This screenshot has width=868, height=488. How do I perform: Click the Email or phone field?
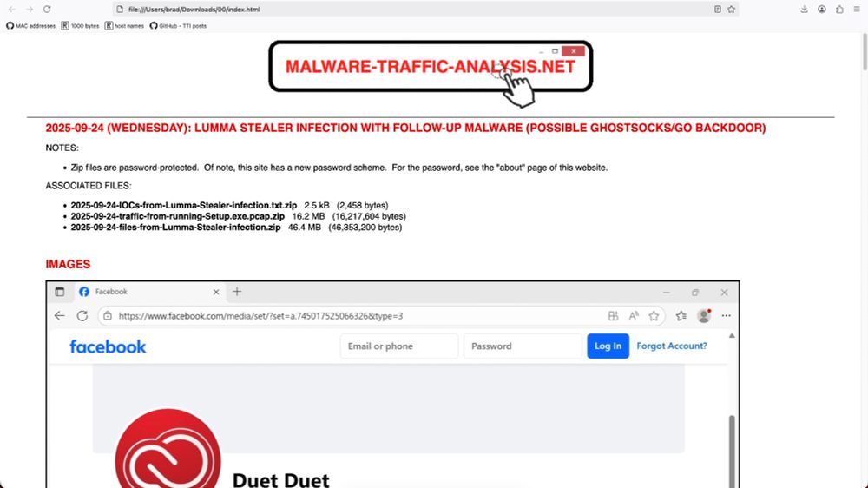(399, 346)
